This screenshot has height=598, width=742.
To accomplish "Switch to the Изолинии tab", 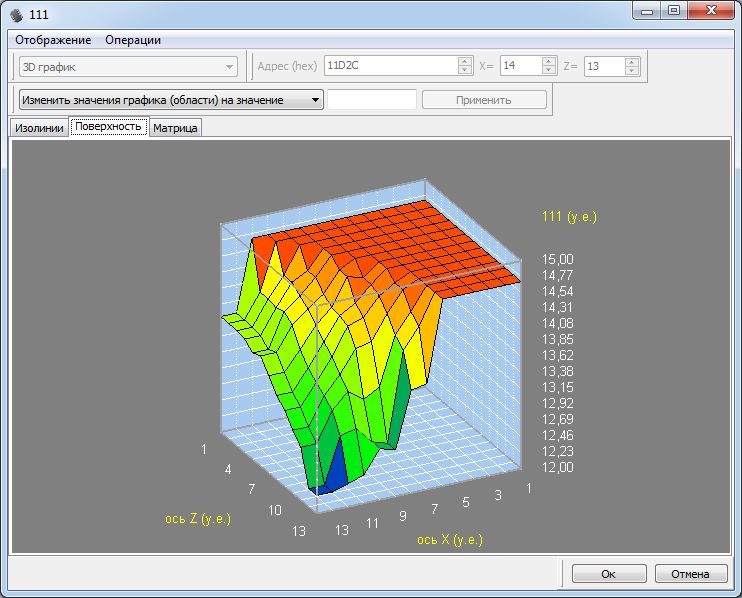I will (x=40, y=128).
